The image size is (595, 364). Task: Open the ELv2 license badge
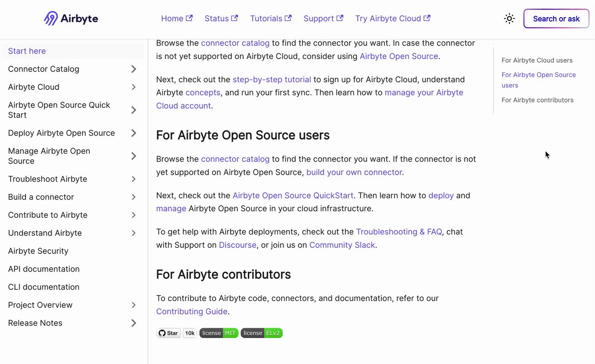[262, 333]
